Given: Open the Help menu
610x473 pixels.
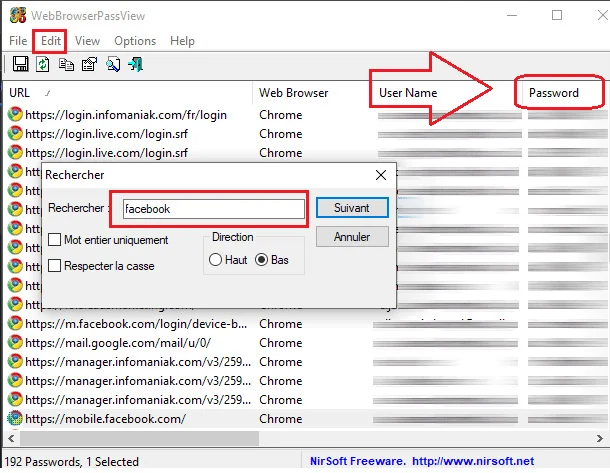Looking at the screenshot, I should click(x=182, y=41).
